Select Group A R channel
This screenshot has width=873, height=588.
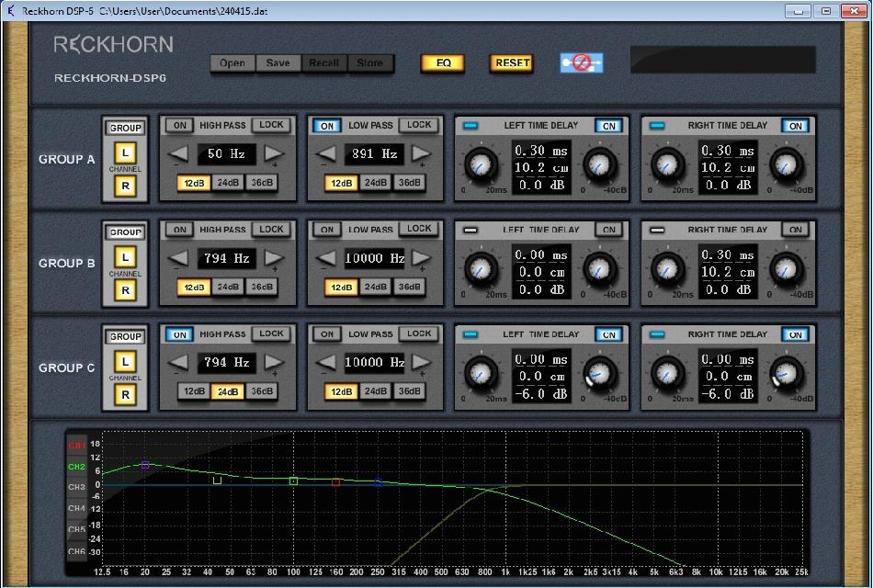click(125, 186)
